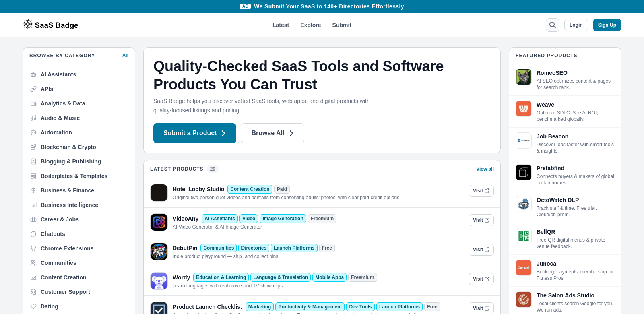Click the Job Beacon logo icon
This screenshot has height=314, width=644.
tap(524, 140)
